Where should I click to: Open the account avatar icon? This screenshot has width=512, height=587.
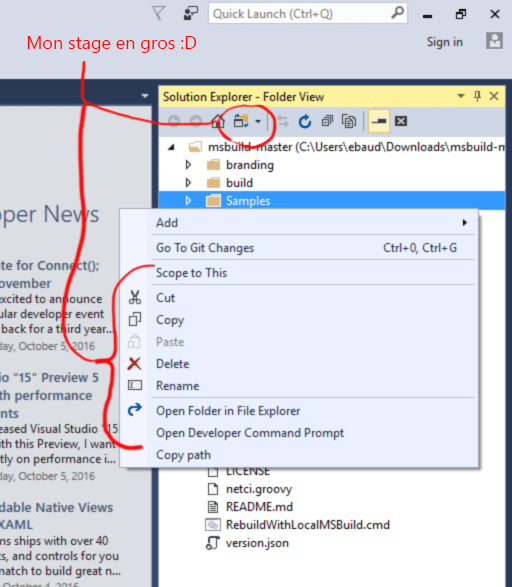494,40
